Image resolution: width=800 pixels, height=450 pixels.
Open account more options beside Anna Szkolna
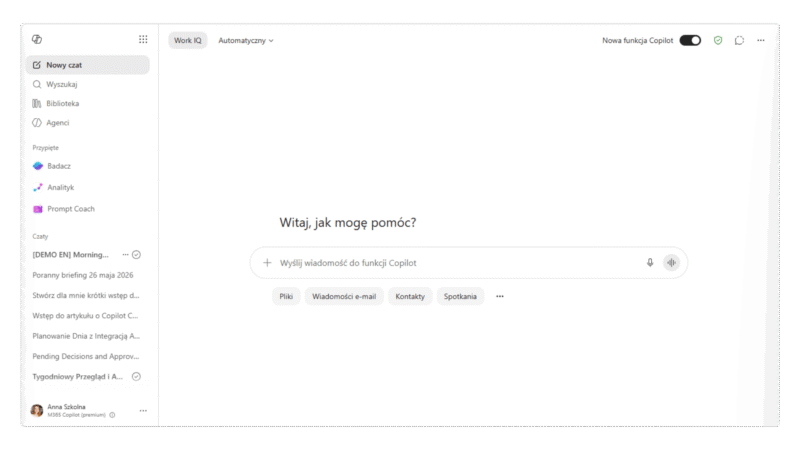point(143,410)
